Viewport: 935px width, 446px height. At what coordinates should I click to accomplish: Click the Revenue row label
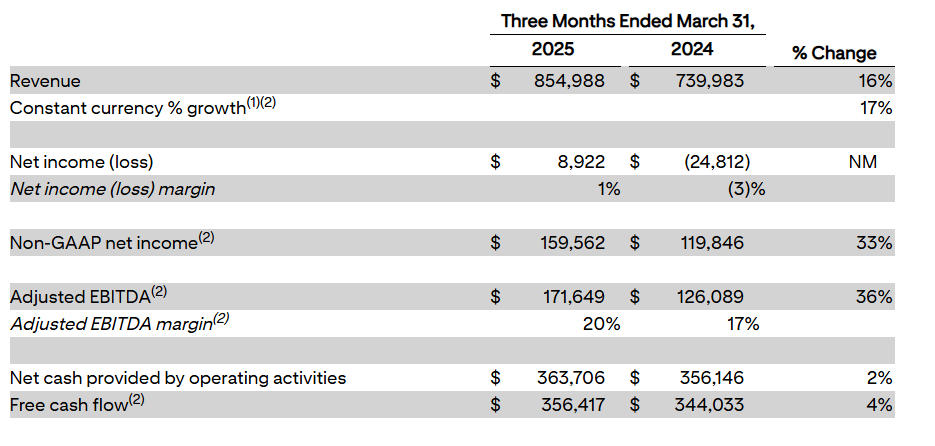(x=45, y=81)
